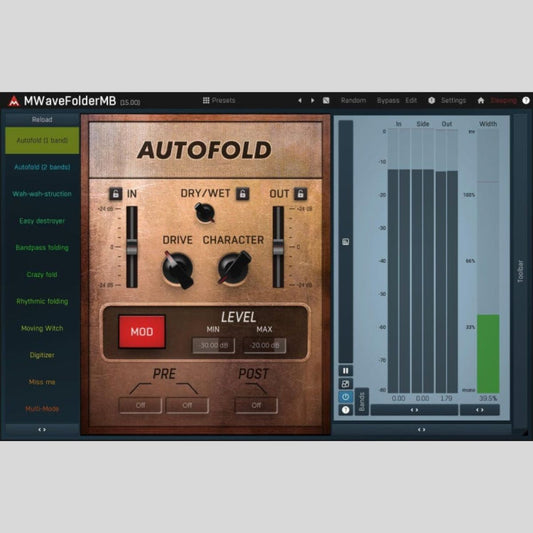The width and height of the screenshot is (533, 533).
Task: Select Easy destroyer preset
Action: 42,221
